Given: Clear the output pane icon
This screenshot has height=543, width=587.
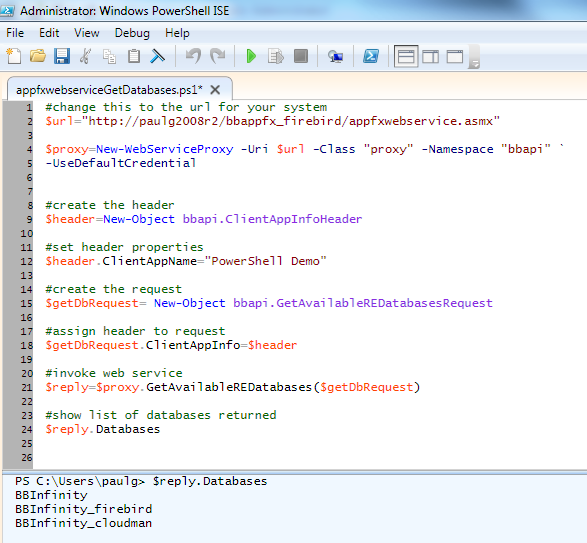Looking at the screenshot, I should click(x=158, y=57).
